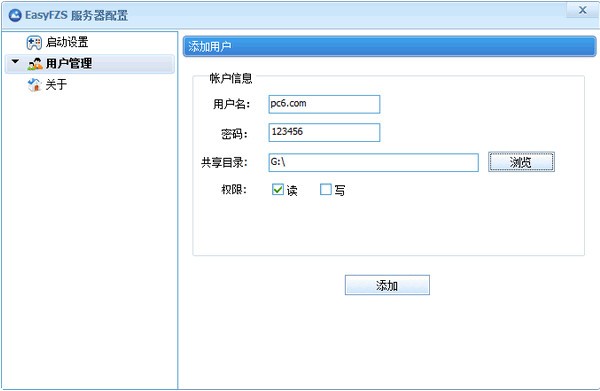Open the folder browser with 浏览
This screenshot has height=391, width=600.
pos(521,162)
